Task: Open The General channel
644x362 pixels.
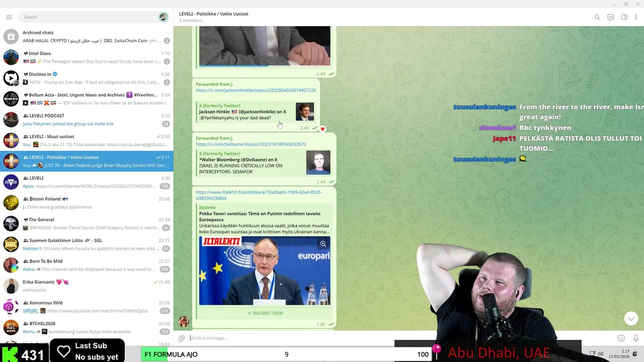Action: pos(87,224)
